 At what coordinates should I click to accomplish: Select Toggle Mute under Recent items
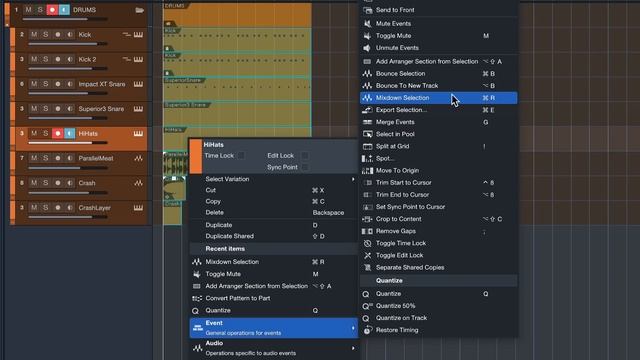click(273, 274)
